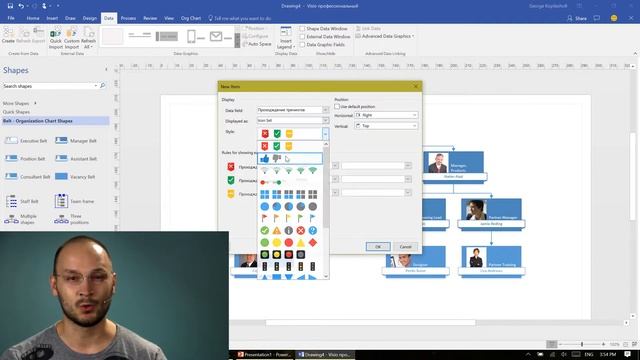The image size is (640, 360).
Task: Open the Data field dropdown
Action: pyautogui.click(x=325, y=110)
